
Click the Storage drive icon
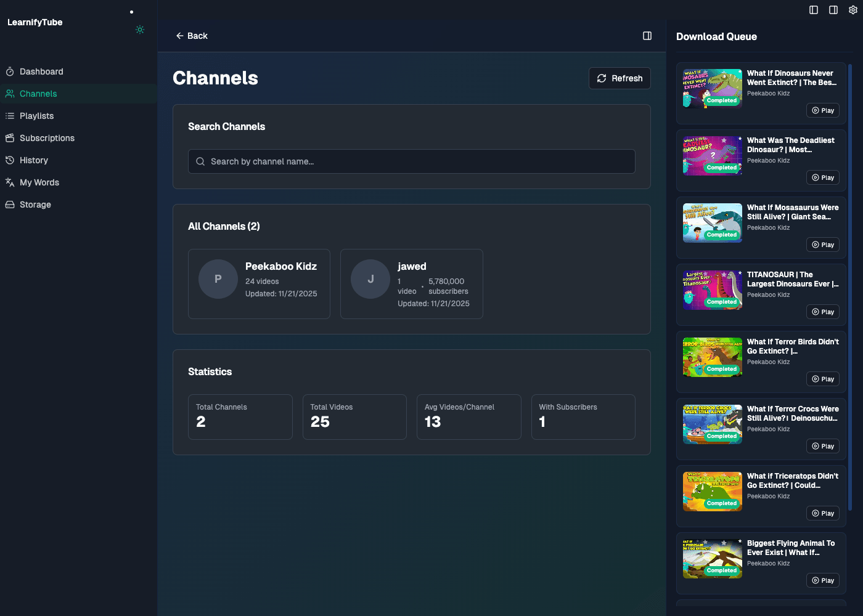[x=10, y=205]
